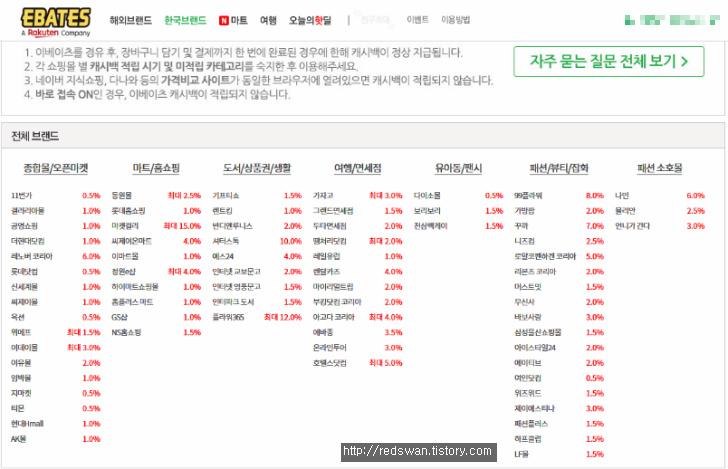
Task: Open the 무신사 store link
Action: [525, 302]
